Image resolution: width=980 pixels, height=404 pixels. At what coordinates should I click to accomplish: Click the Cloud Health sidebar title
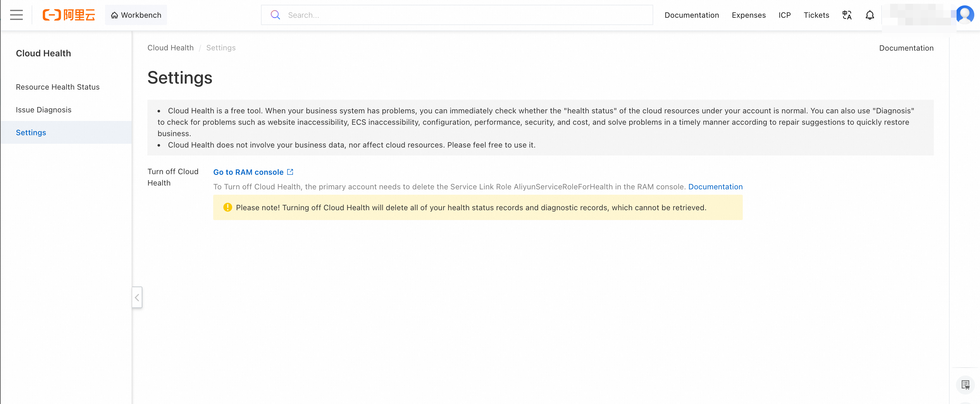[x=43, y=53]
